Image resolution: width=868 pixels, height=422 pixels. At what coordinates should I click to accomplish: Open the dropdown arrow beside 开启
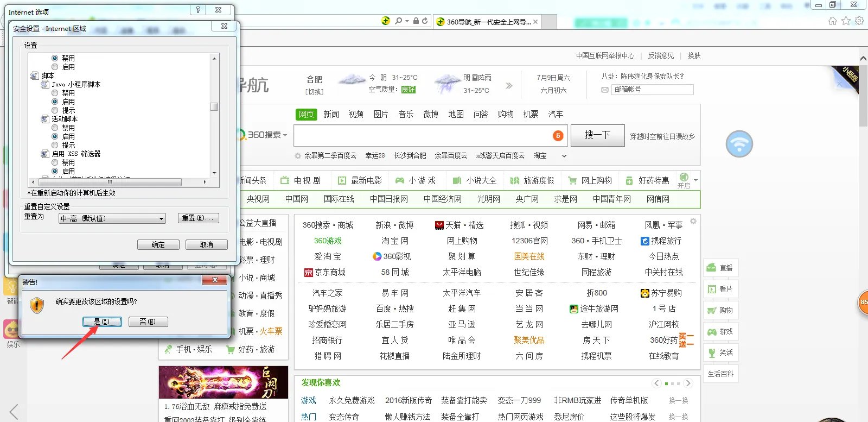point(695,180)
